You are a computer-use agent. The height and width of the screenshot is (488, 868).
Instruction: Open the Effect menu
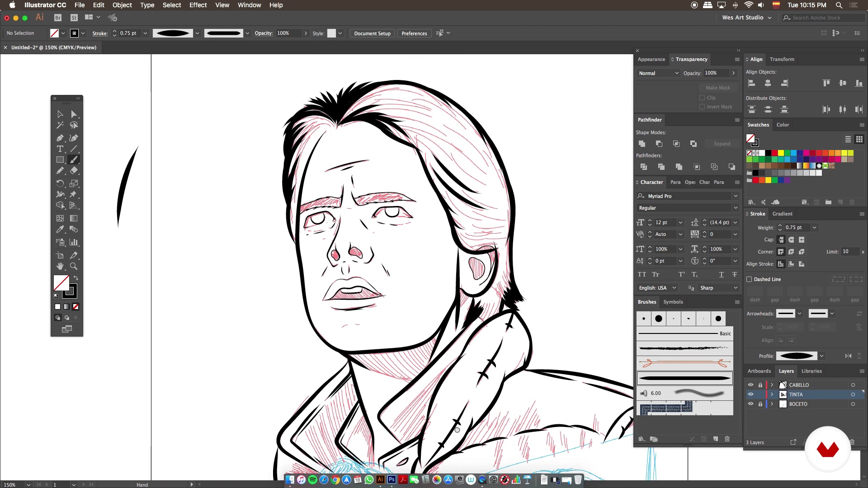(x=198, y=5)
